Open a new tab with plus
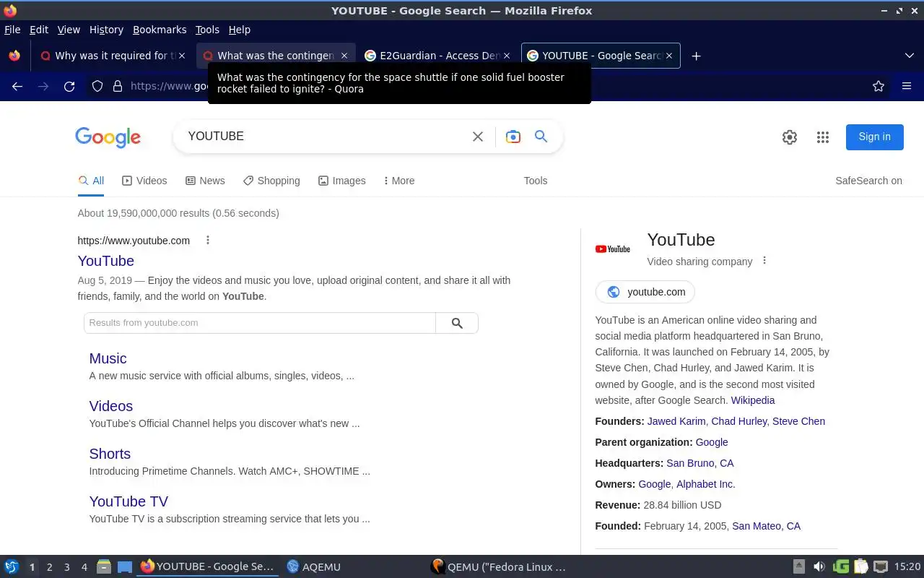Image resolution: width=924 pixels, height=578 pixels. [x=696, y=56]
